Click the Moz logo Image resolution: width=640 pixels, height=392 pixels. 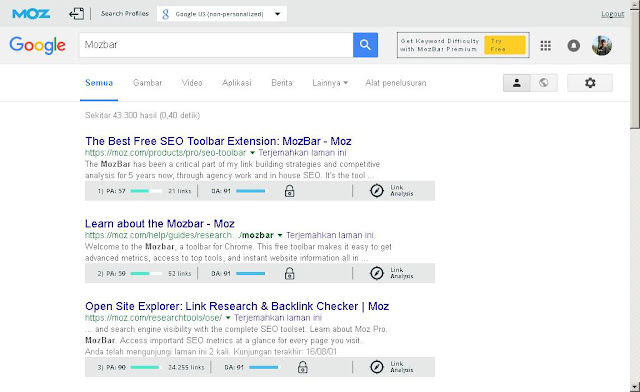(31, 14)
